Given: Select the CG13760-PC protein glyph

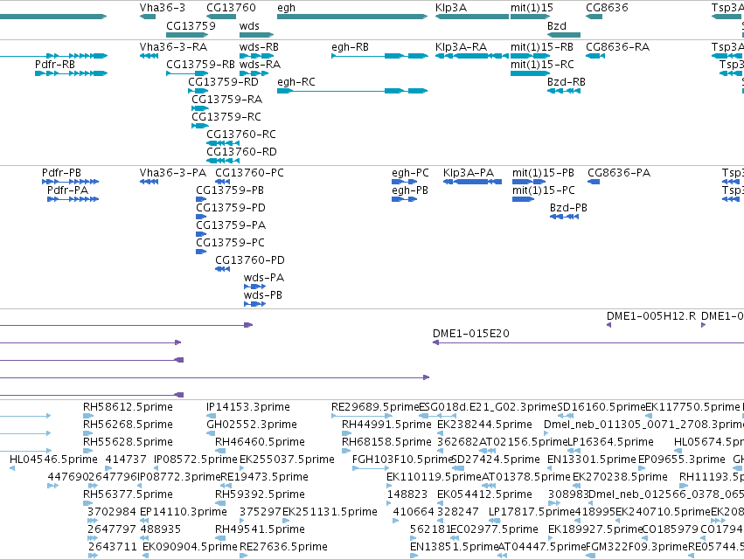Looking at the screenshot, I should [223, 182].
